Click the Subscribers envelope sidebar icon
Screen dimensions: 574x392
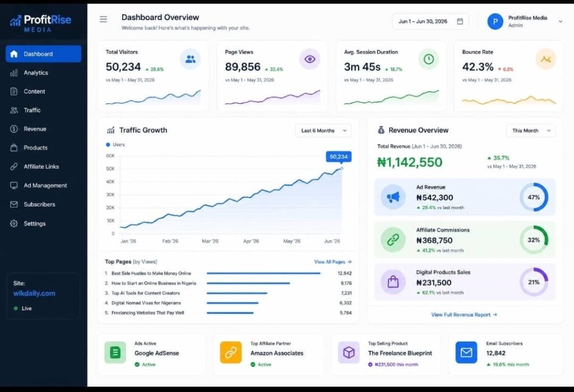(x=14, y=205)
